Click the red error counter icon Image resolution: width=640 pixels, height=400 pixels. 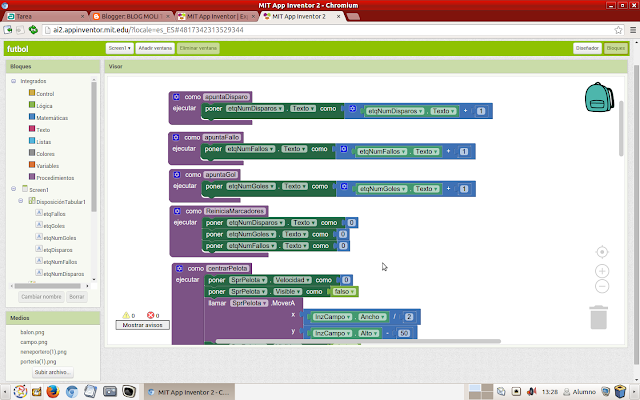tap(150, 315)
